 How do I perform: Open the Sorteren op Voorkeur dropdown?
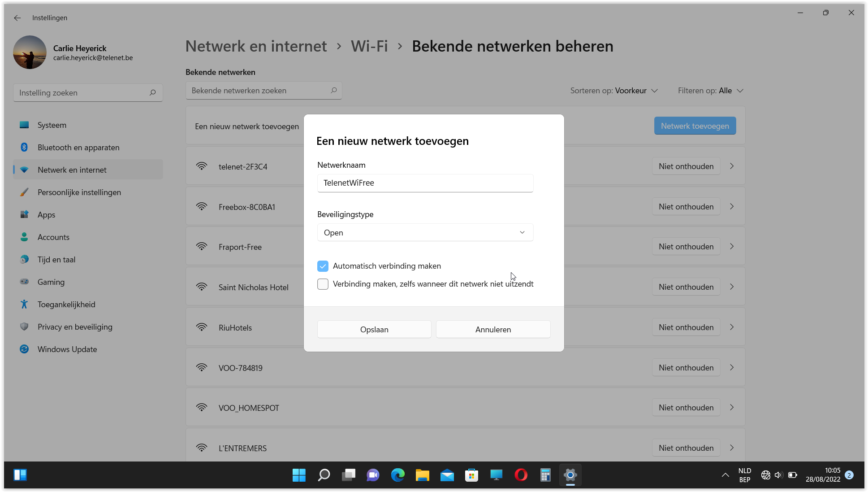614,91
